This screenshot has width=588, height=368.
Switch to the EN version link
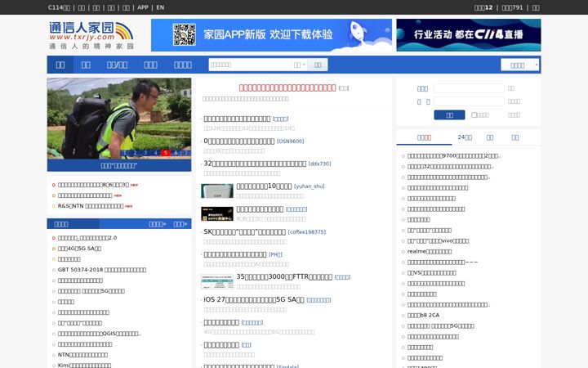(x=160, y=7)
